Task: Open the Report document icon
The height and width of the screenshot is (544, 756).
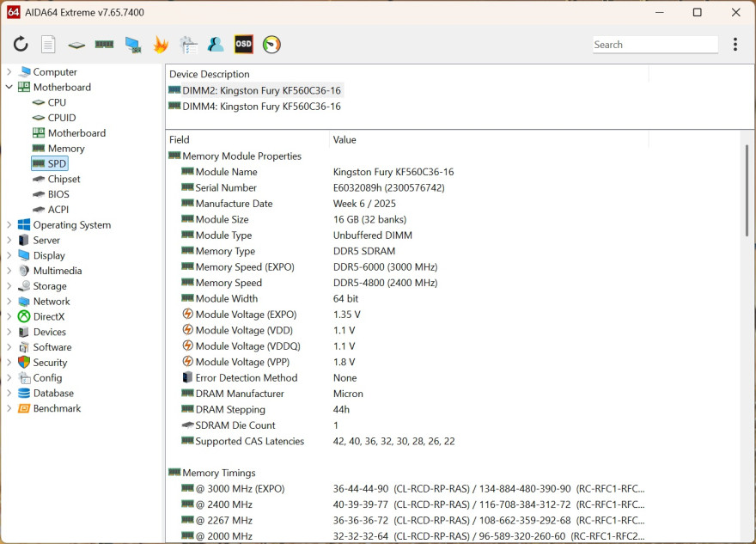Action: (48, 45)
